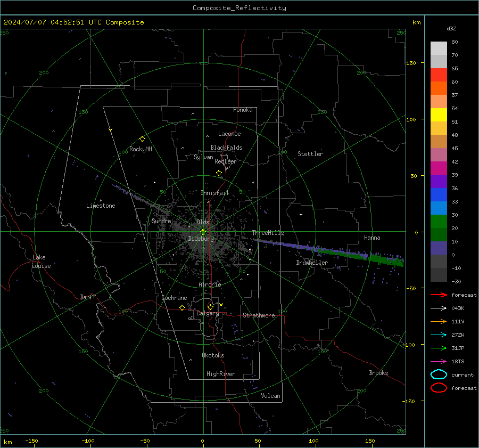The image size is (479, 448).
Task: Select the blue swatch between 36 and 33
Action: pos(439,195)
